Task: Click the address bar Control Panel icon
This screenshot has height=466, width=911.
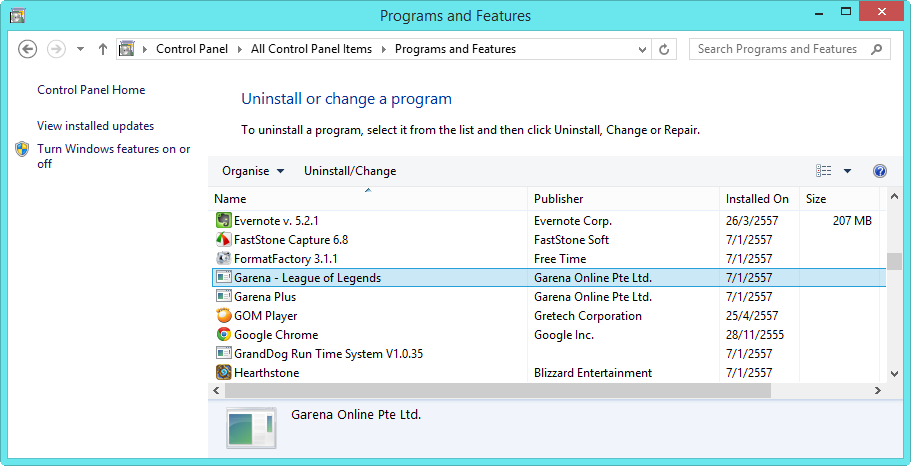Action: point(127,49)
